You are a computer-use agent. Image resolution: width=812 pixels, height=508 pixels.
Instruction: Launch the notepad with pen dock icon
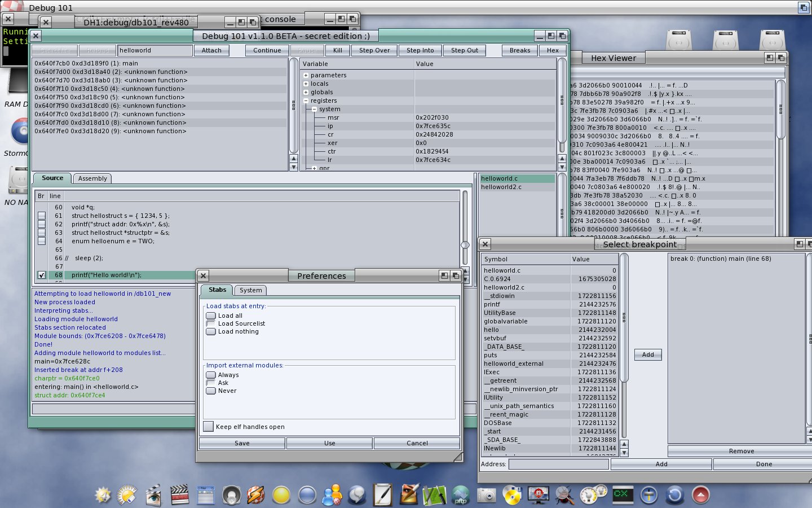(x=383, y=495)
